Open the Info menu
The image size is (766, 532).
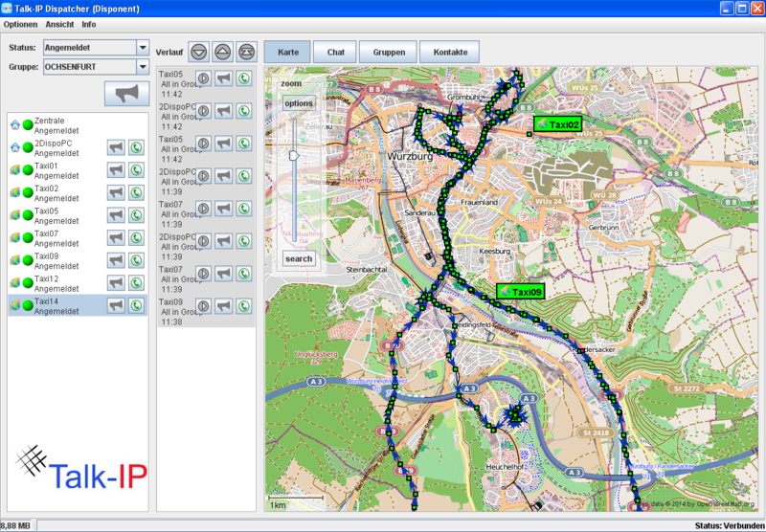(x=88, y=25)
